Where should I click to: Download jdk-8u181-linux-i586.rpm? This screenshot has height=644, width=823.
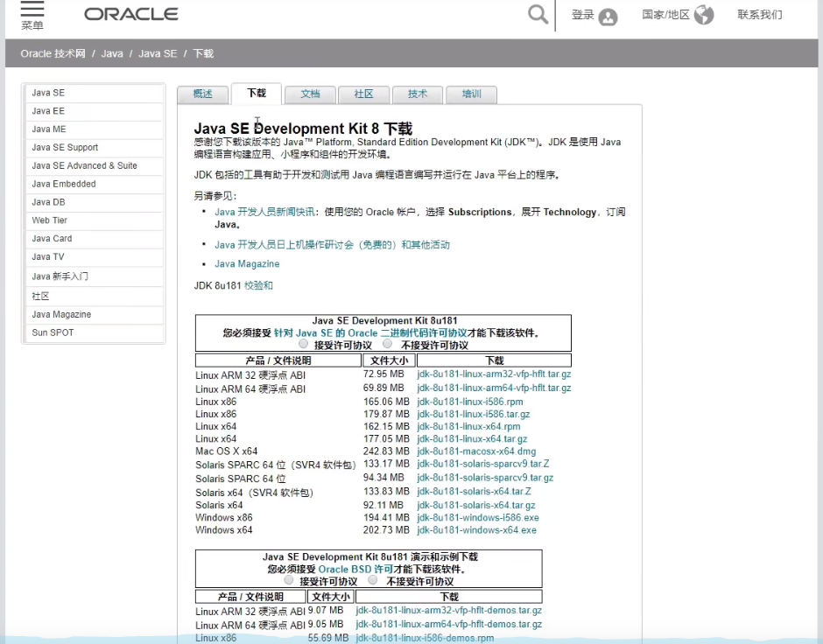coord(470,402)
